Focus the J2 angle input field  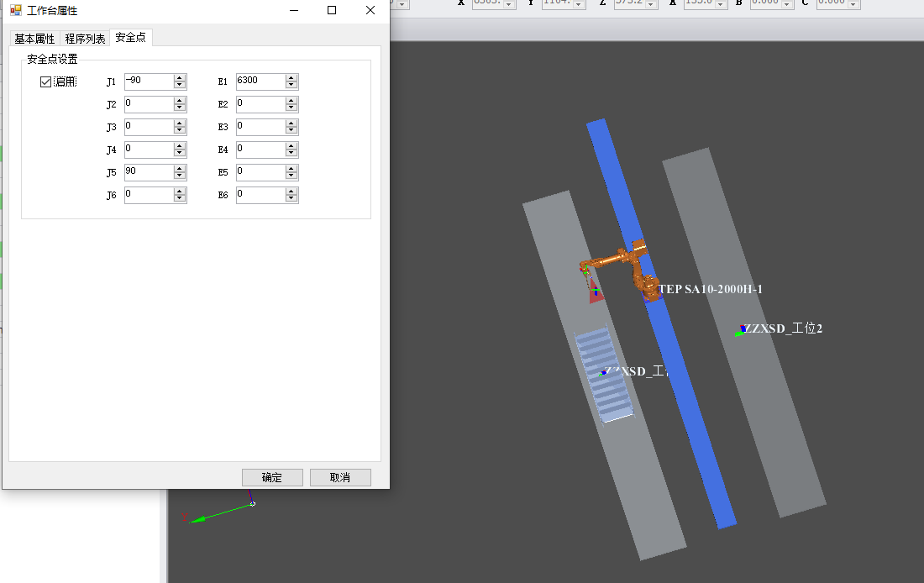[x=148, y=104]
